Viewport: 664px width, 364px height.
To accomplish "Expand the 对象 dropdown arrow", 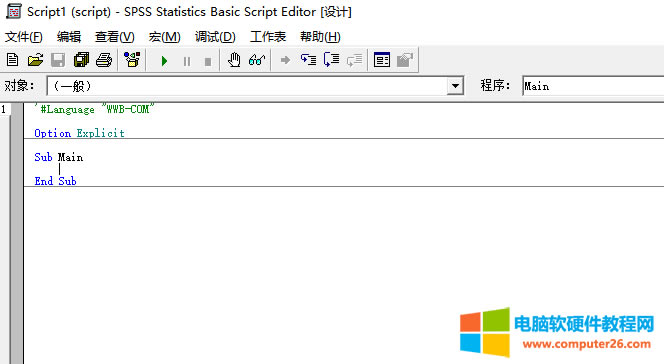I will pyautogui.click(x=455, y=86).
